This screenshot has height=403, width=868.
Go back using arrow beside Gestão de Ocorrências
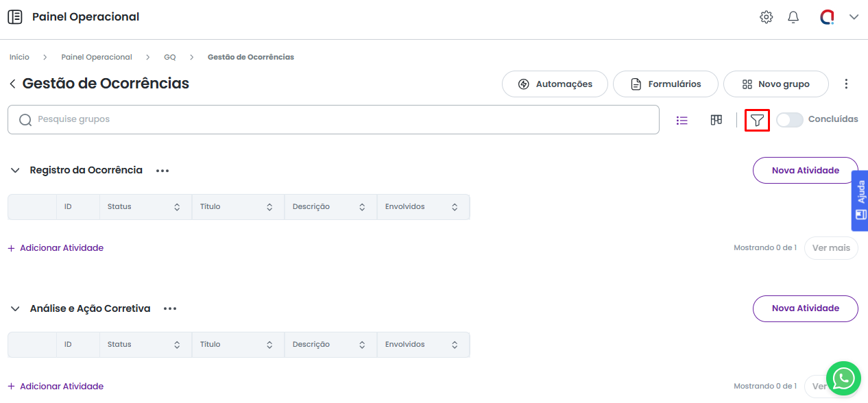coord(12,84)
